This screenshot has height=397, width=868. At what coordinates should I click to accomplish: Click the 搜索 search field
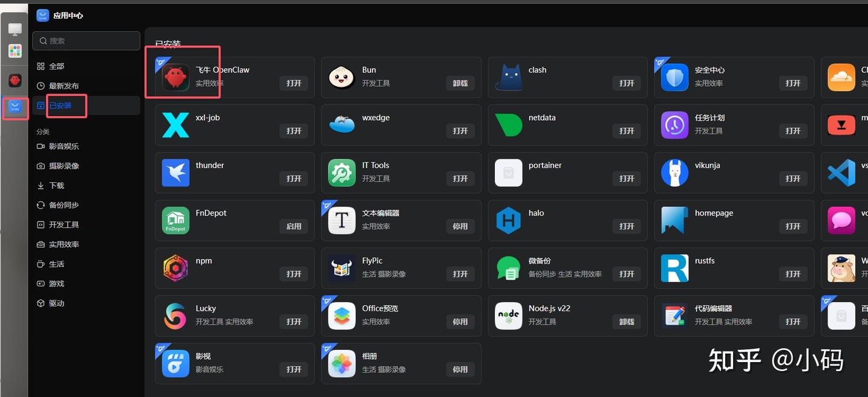point(86,40)
